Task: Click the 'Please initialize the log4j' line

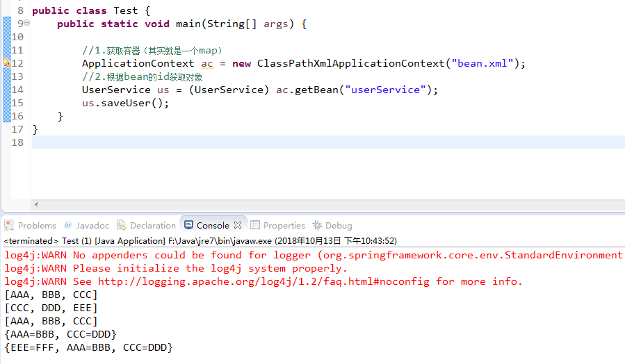Action: (x=175, y=268)
